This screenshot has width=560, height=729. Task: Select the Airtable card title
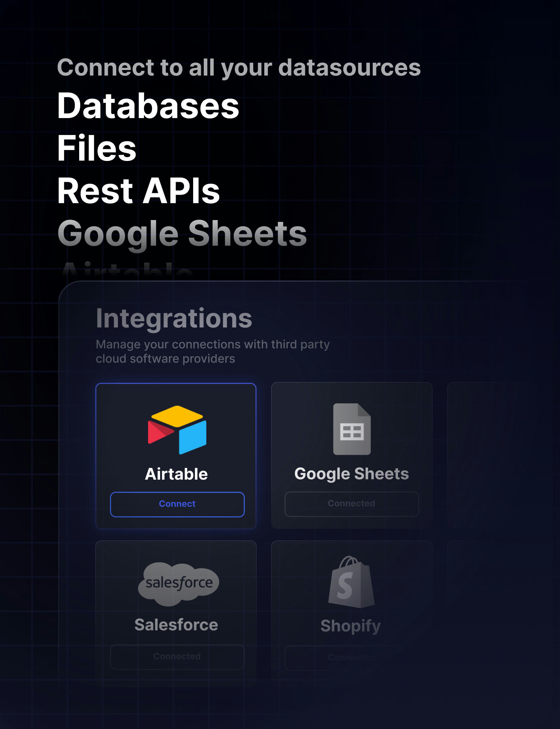coord(176,474)
